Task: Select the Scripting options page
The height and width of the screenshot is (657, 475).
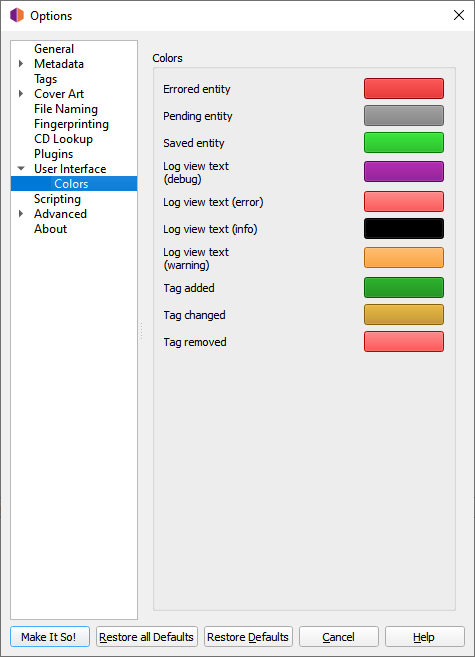Action: 57,199
